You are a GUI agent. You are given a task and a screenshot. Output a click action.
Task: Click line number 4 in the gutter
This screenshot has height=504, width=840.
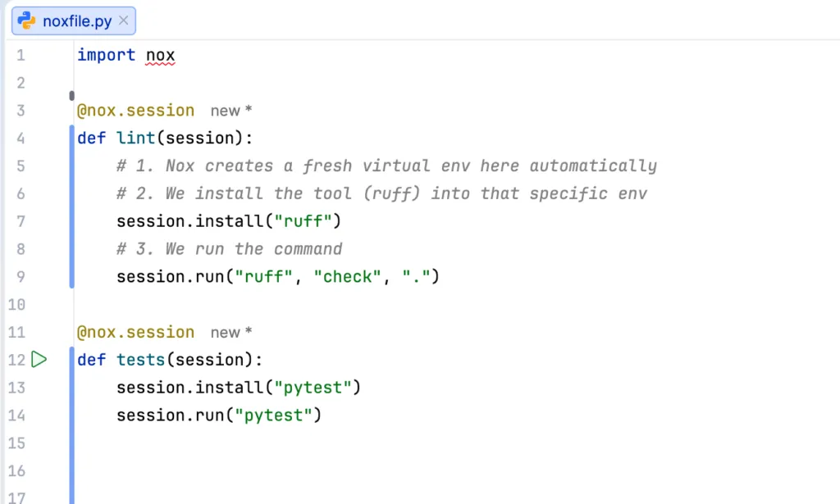tap(21, 138)
